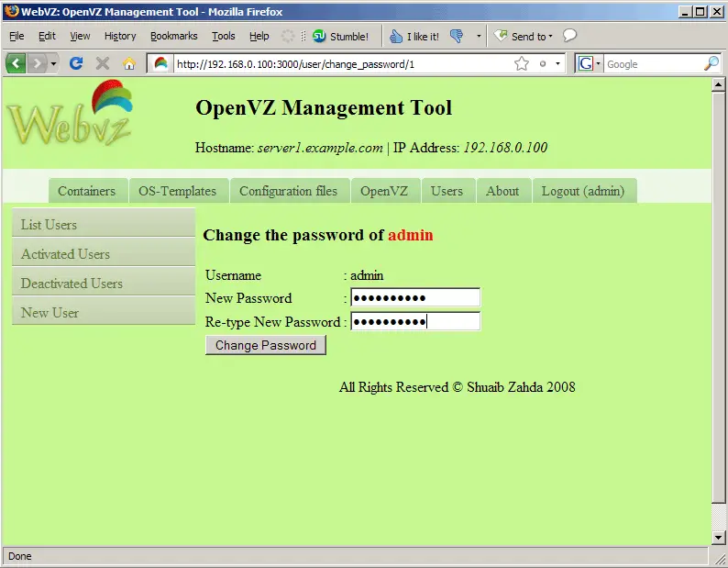Open the Send to dropdown

[x=524, y=37]
